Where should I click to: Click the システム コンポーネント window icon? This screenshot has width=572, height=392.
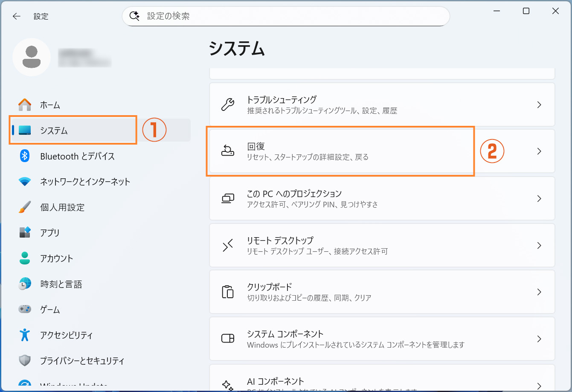[x=228, y=339]
